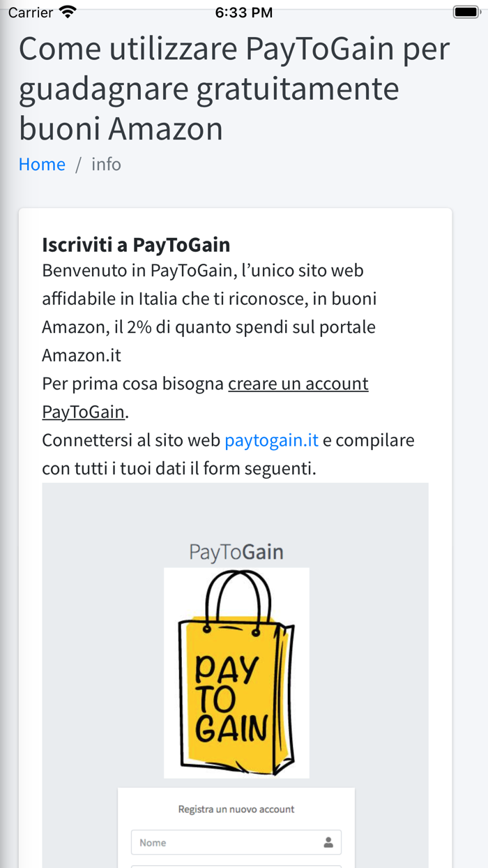Select the info breadcrumb item
The height and width of the screenshot is (868, 488).
(x=106, y=163)
